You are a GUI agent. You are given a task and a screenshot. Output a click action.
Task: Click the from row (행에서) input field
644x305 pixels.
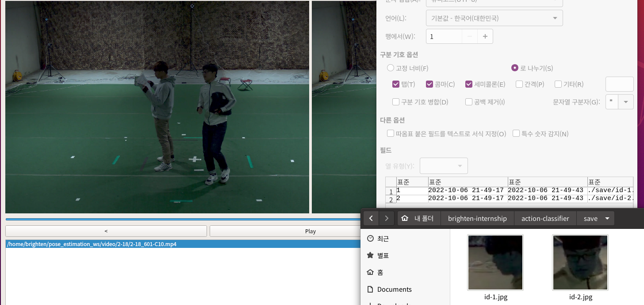(x=444, y=36)
